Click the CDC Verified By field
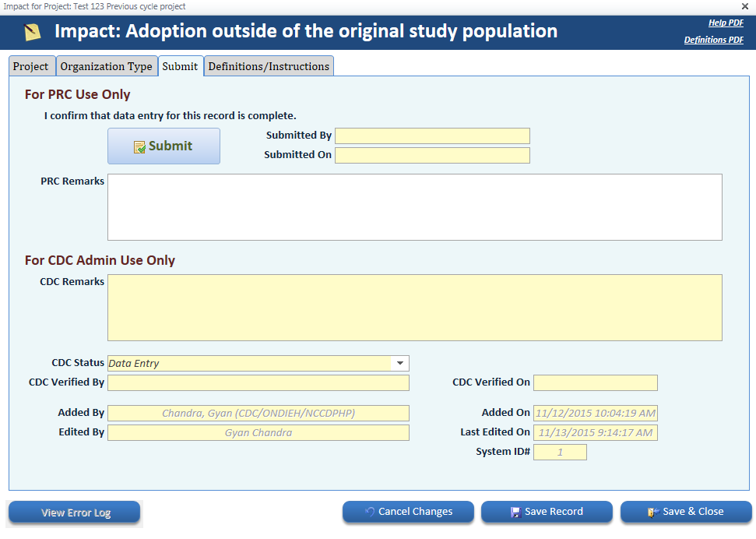The image size is (756, 539). coord(258,382)
